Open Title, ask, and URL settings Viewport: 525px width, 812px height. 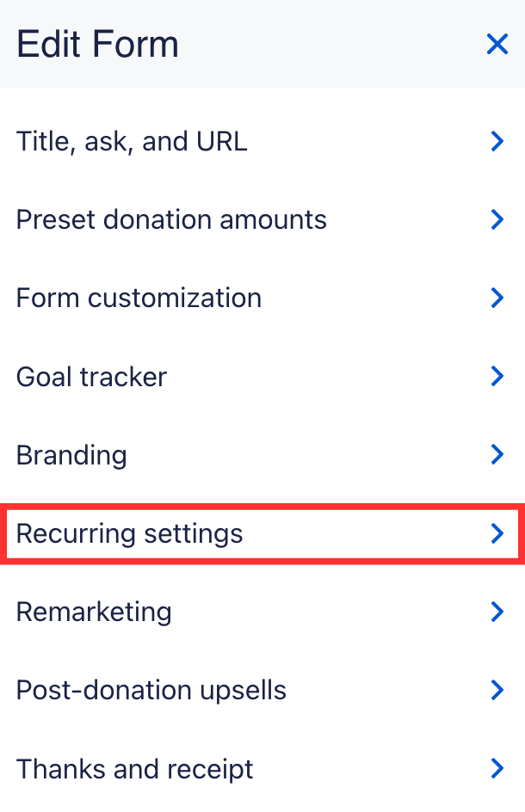pyautogui.click(x=132, y=141)
